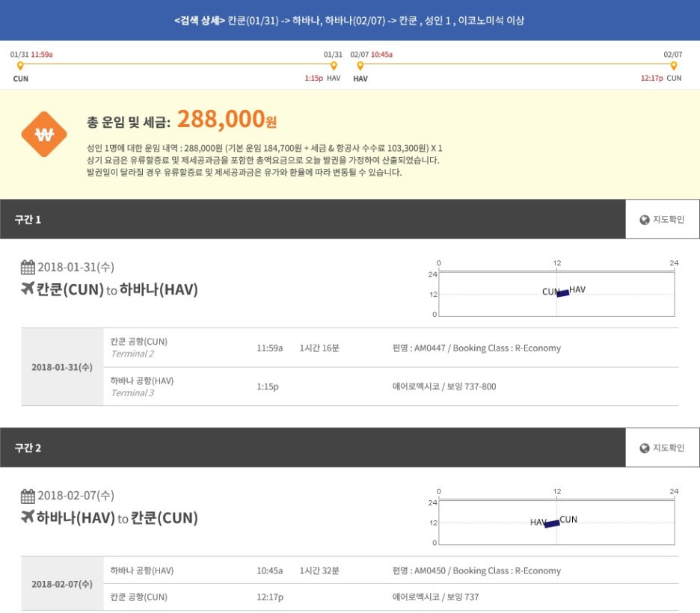Click the CUN departure pin on first timeline
Viewport: 700px width, 613px height.
(20, 66)
